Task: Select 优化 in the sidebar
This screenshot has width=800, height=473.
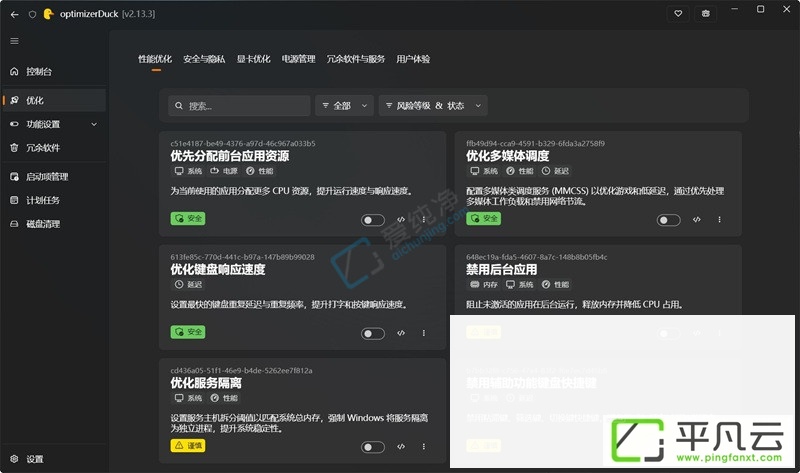Action: pyautogui.click(x=54, y=100)
